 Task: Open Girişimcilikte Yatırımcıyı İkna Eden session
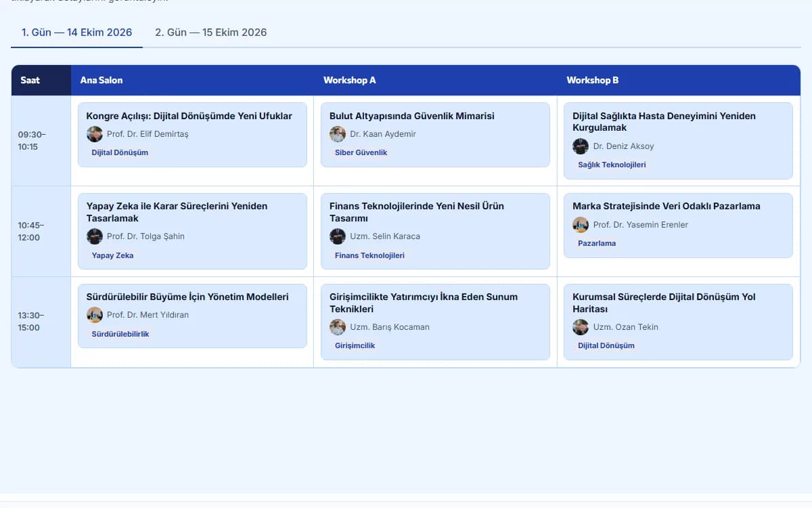click(x=435, y=322)
